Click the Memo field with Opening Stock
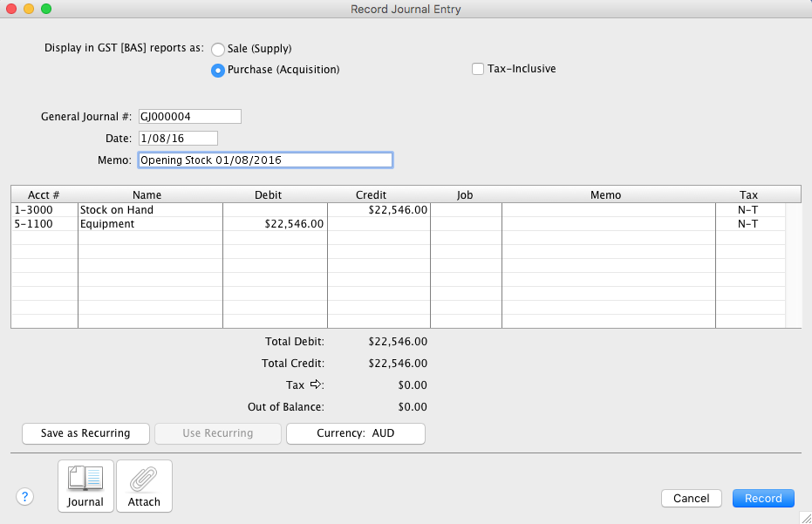Viewport: 812px width, 524px height. [x=265, y=160]
